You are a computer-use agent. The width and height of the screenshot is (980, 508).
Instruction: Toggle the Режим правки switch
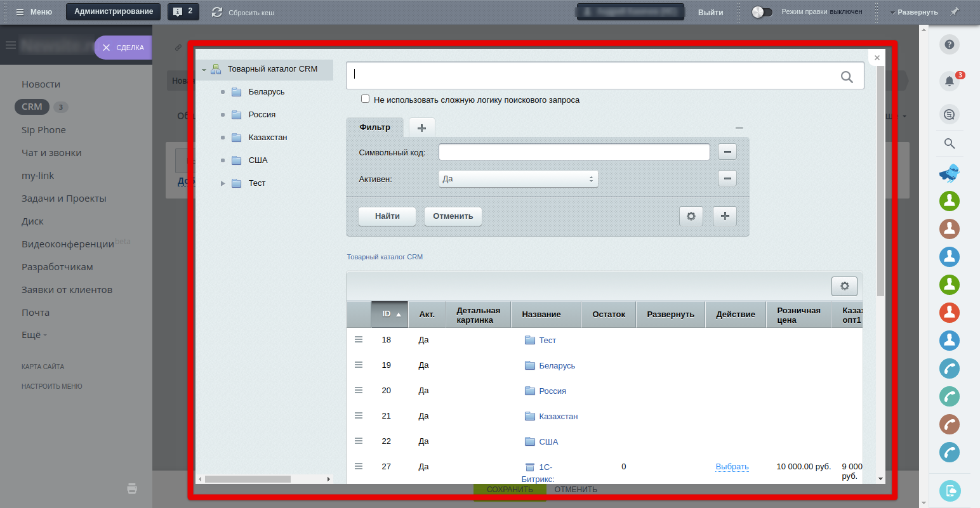pyautogui.click(x=762, y=12)
